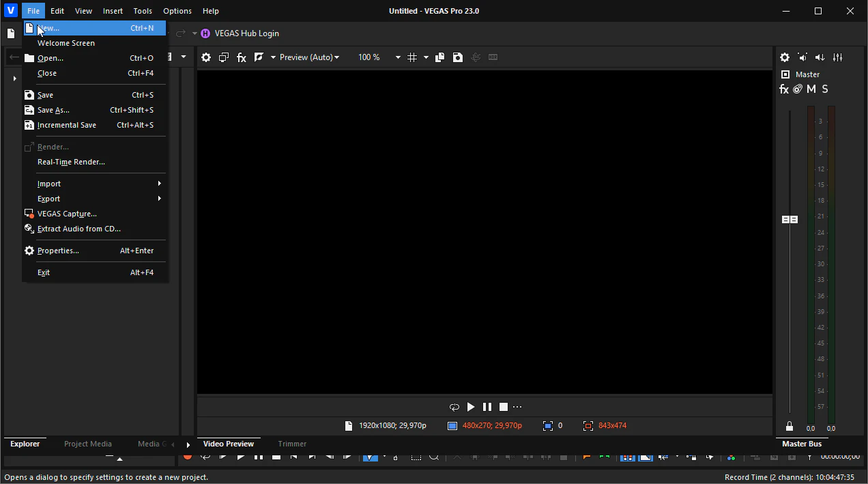Toggle loop playback in preview
This screenshot has width=868, height=484.
pos(454,407)
